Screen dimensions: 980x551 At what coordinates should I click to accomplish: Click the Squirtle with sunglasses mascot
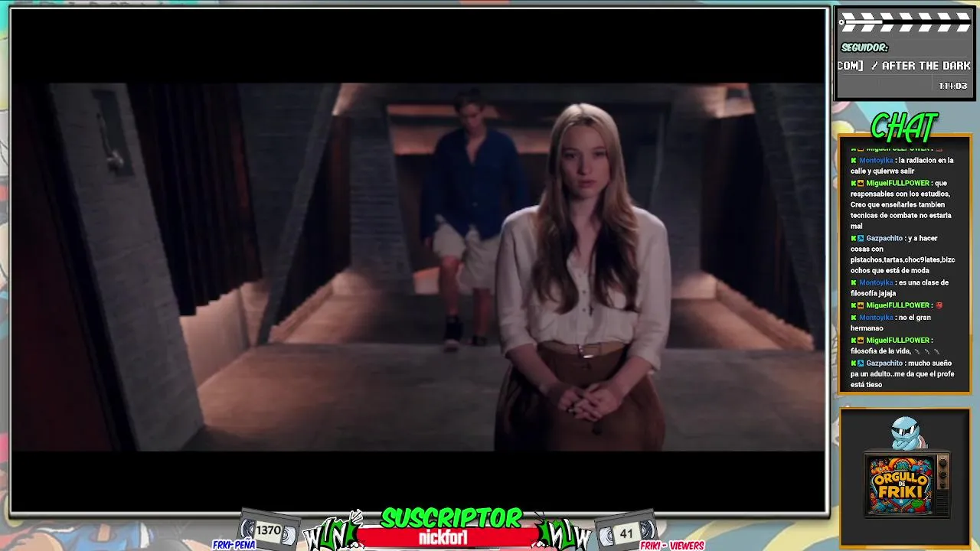click(x=908, y=432)
